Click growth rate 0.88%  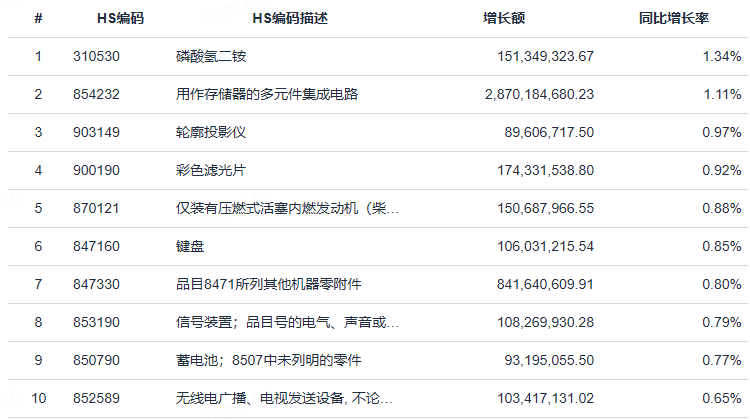point(722,209)
